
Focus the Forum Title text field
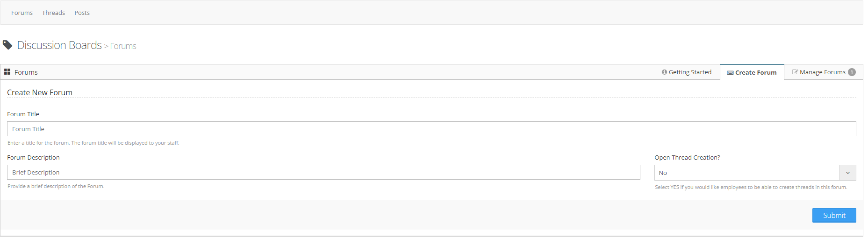431,129
